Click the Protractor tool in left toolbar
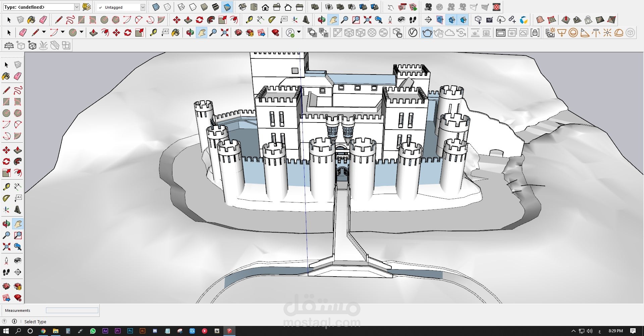This screenshot has width=644, height=336. [6, 198]
